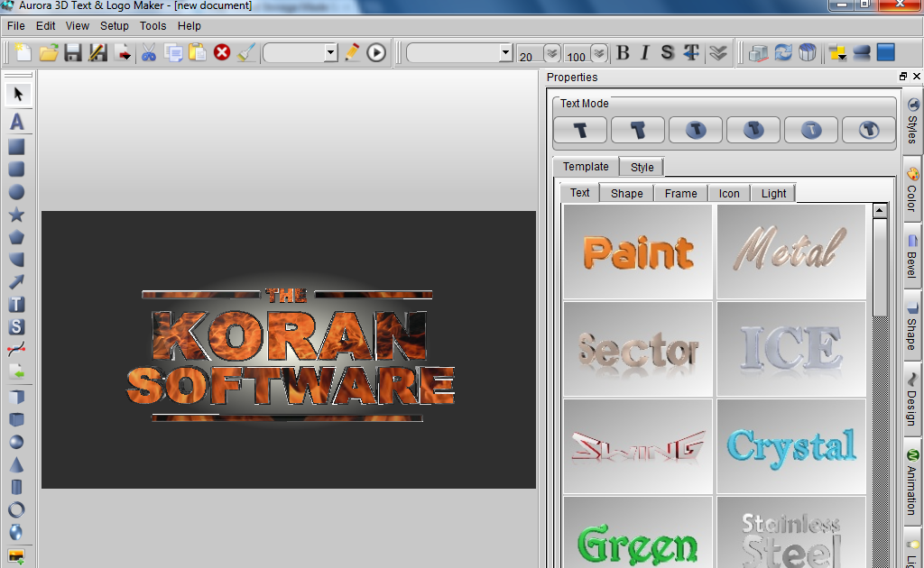Open the File menu
The height and width of the screenshot is (568, 924).
pos(16,26)
